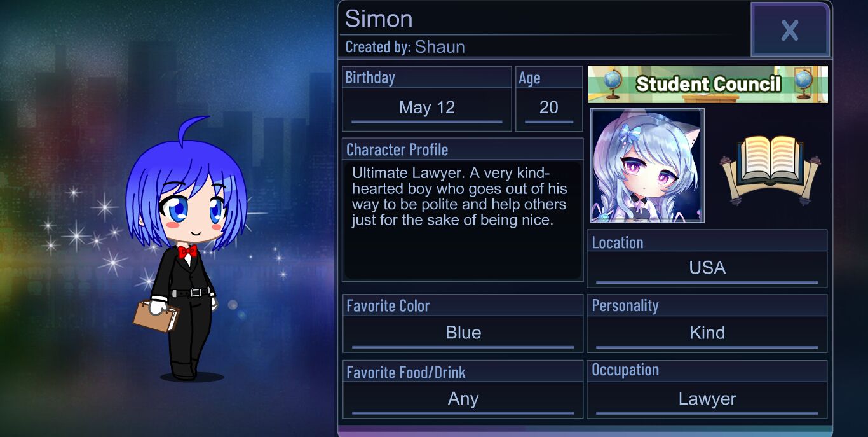The width and height of the screenshot is (868, 437).
Task: Edit the Birthday field showing May 12
Action: tap(427, 108)
